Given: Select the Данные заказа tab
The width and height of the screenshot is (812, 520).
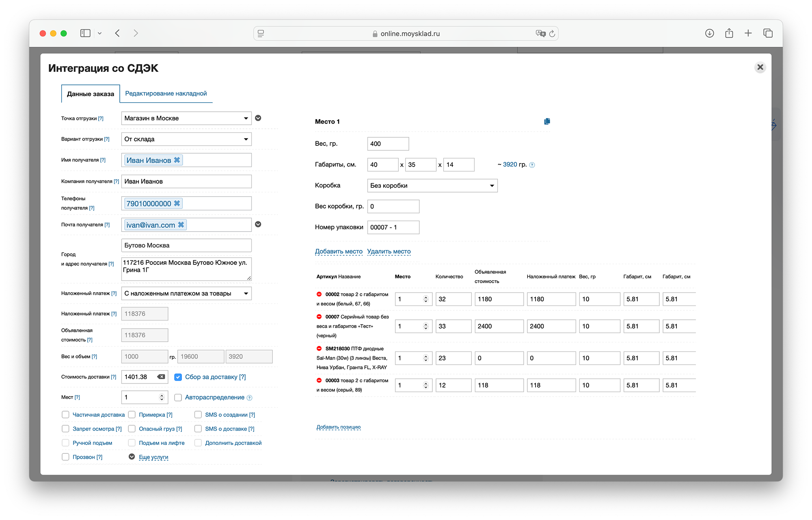Looking at the screenshot, I should pos(91,94).
